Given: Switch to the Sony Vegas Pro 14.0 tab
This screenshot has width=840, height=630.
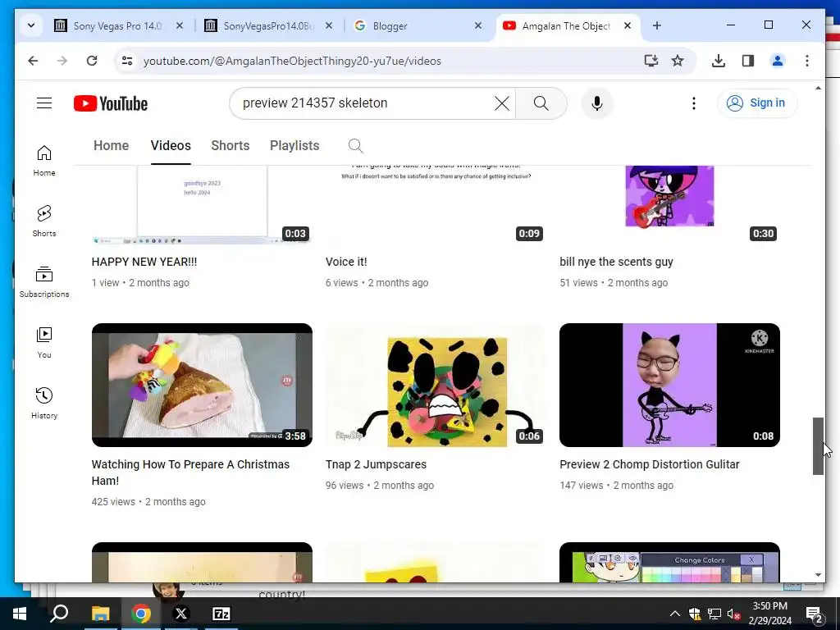Looking at the screenshot, I should tap(118, 25).
